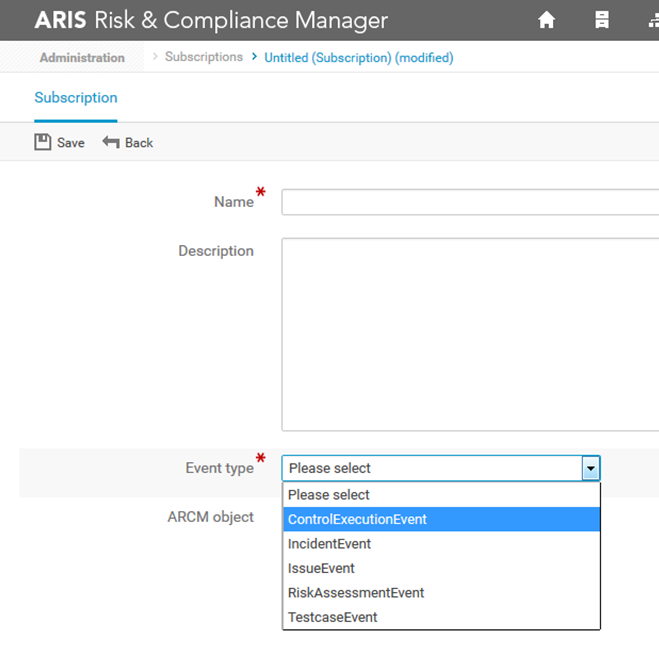Open Untitled (Subscription) (modified) breadcrumb
Viewport: 659px width, 667px height.
click(x=359, y=57)
